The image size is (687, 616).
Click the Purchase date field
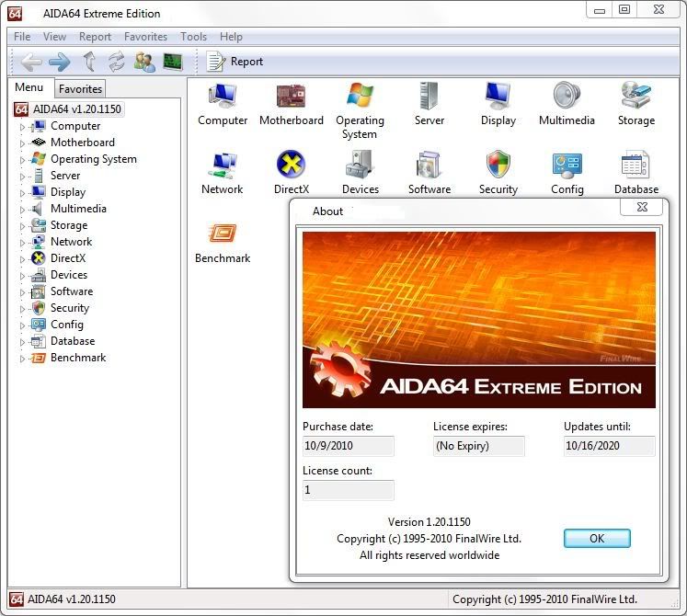tap(348, 446)
